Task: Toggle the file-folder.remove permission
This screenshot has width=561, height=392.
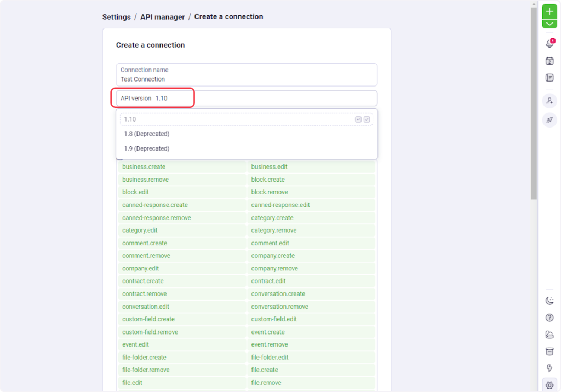Action: click(x=182, y=370)
